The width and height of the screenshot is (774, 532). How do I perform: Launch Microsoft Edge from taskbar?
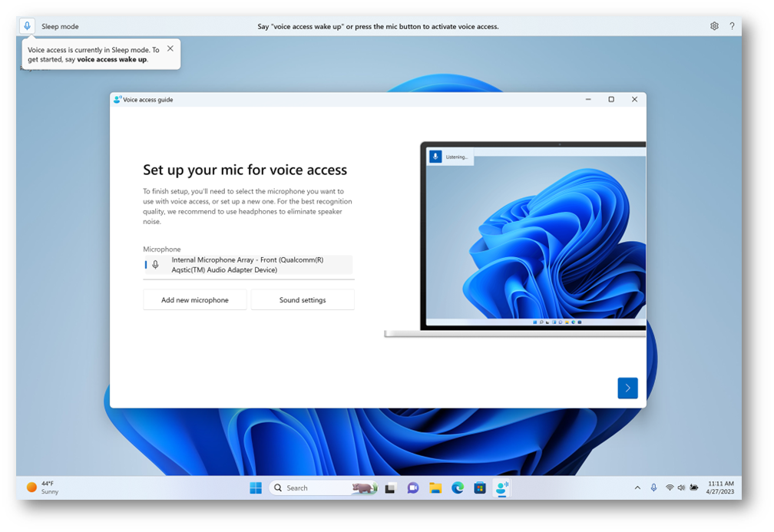(458, 487)
